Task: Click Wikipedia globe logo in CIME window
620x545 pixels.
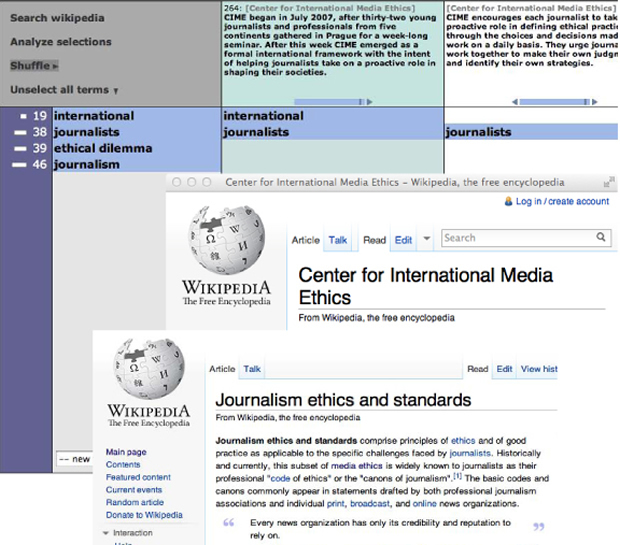Action: (x=227, y=240)
